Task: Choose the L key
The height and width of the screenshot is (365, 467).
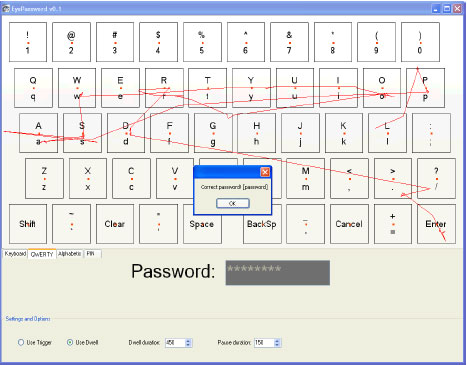Action: pyautogui.click(x=387, y=133)
